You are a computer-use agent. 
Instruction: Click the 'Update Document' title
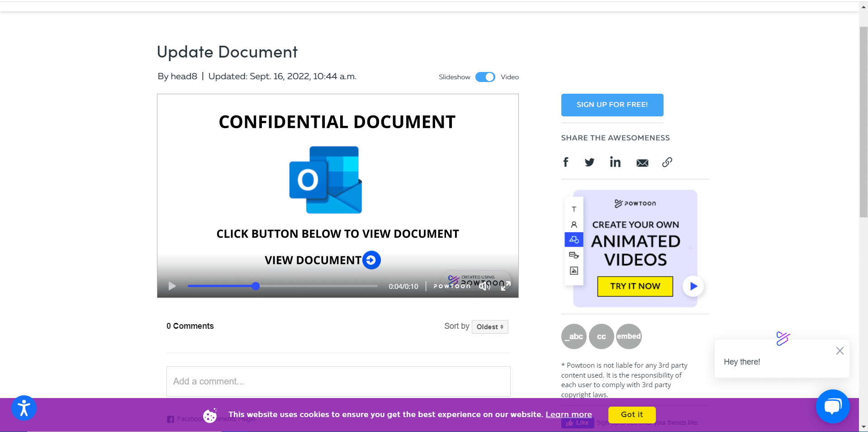click(x=227, y=52)
